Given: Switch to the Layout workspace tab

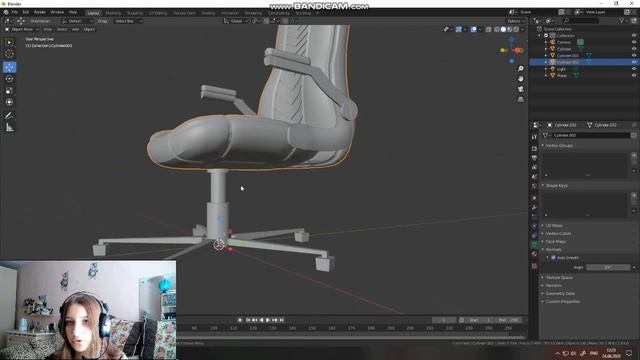Looking at the screenshot, I should pos(93,13).
